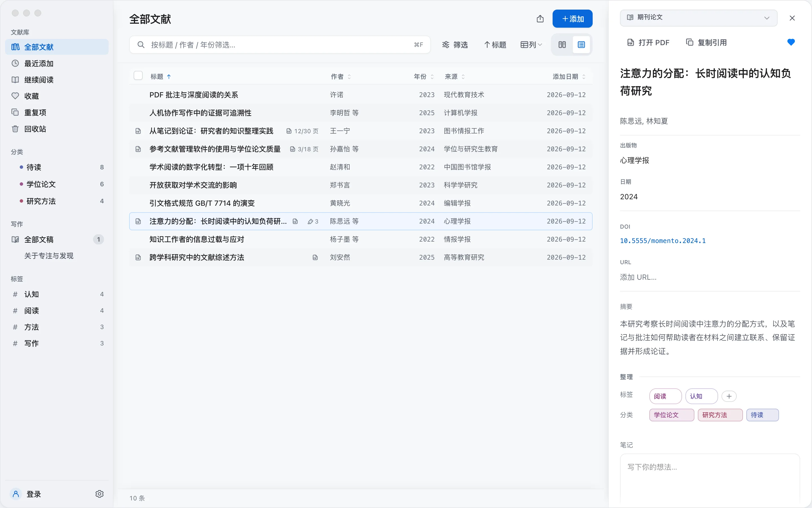Open 继续阅读 in the sidebar
The height and width of the screenshot is (508, 812).
[57, 80]
